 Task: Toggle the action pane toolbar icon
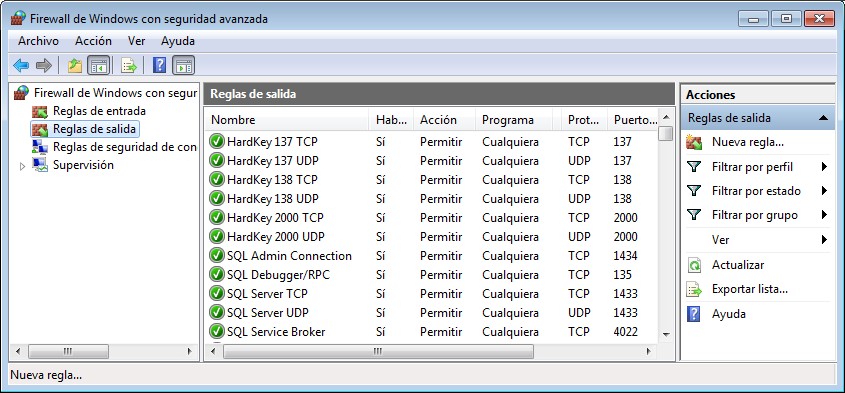[184, 66]
